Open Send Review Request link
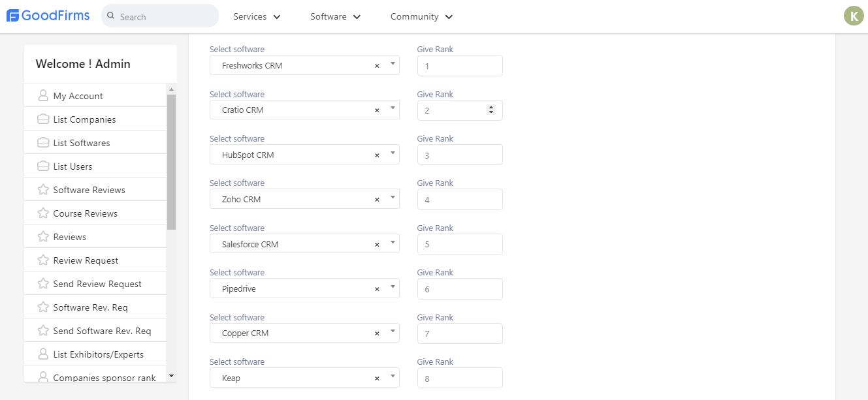This screenshot has width=868, height=400. coord(97,284)
